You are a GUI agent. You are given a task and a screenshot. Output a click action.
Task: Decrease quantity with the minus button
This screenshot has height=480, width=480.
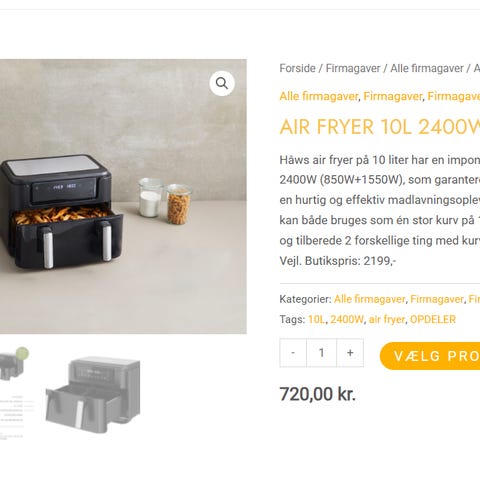293,353
